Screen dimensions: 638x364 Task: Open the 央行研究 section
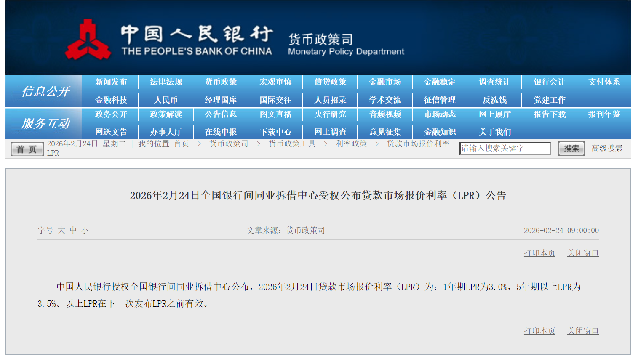[x=330, y=114]
